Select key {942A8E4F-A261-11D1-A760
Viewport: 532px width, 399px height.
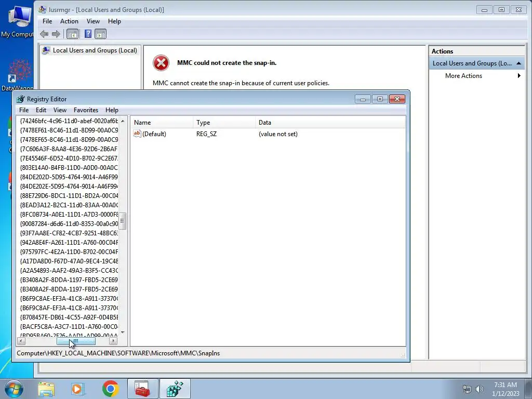(69, 243)
